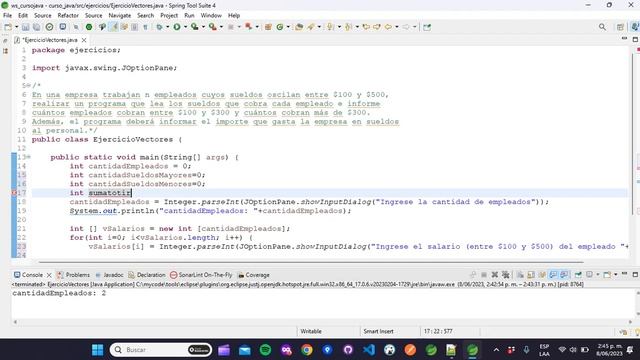Click the Save All toolbar icon

(36, 27)
